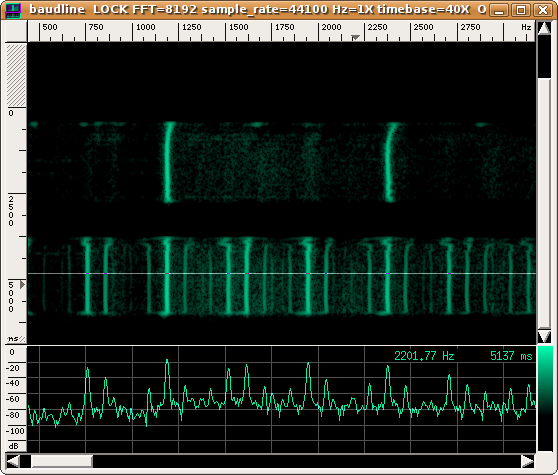Image resolution: width=558 pixels, height=475 pixels.
Task: Click the vertical scrollbar thumb
Action: [x=544, y=203]
